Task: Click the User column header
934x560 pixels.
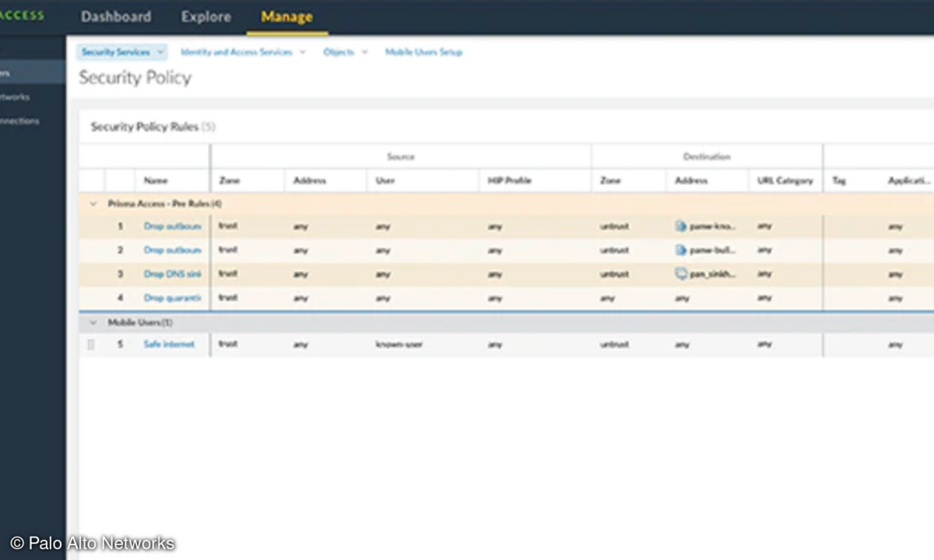Action: point(384,180)
